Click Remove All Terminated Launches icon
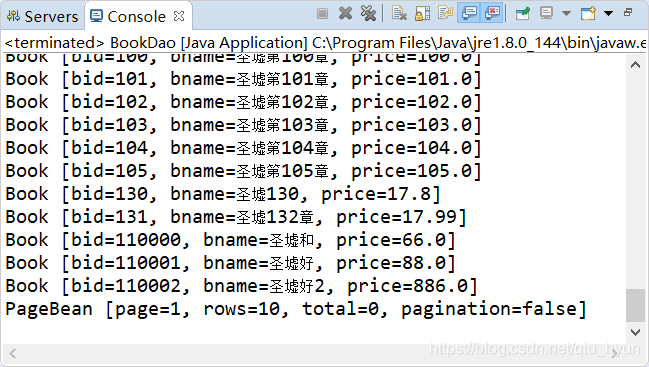 click(368, 13)
